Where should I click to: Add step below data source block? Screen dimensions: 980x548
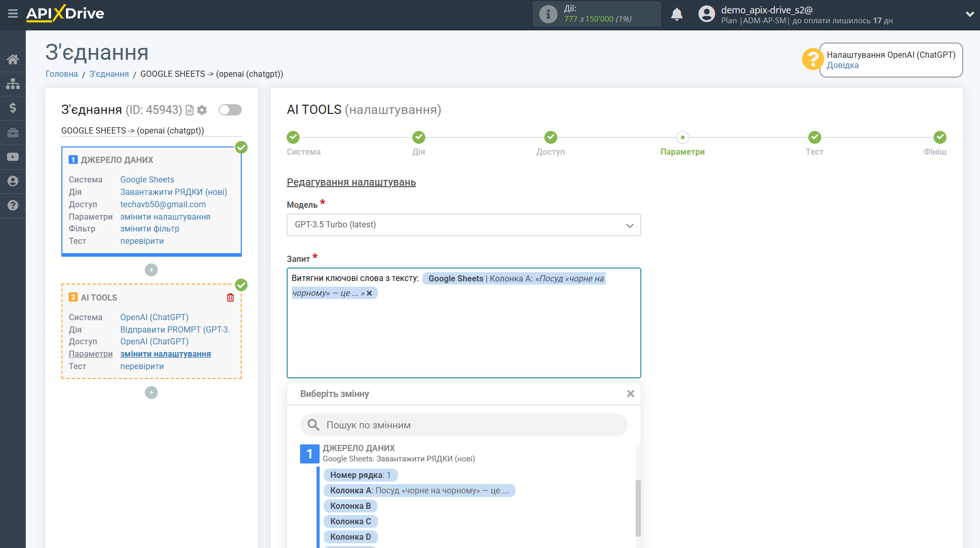coord(151,270)
